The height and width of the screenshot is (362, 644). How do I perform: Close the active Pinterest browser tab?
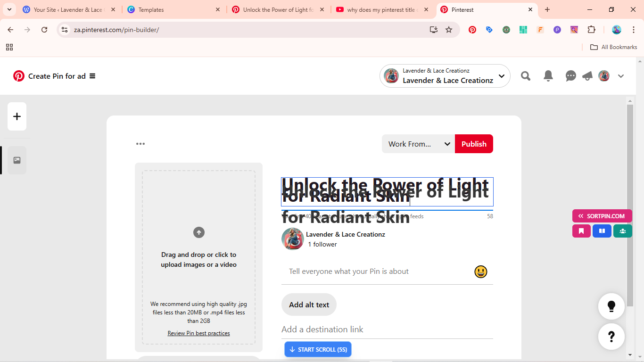[530, 9]
